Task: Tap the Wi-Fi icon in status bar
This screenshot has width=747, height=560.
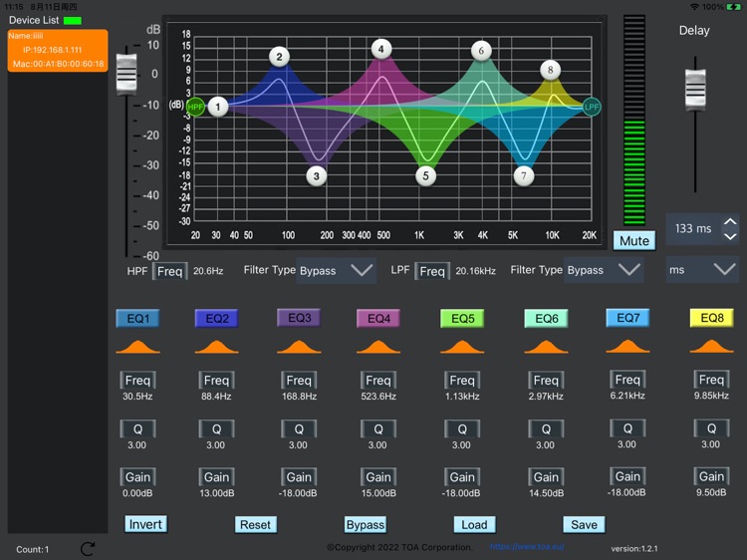Action: (x=694, y=7)
